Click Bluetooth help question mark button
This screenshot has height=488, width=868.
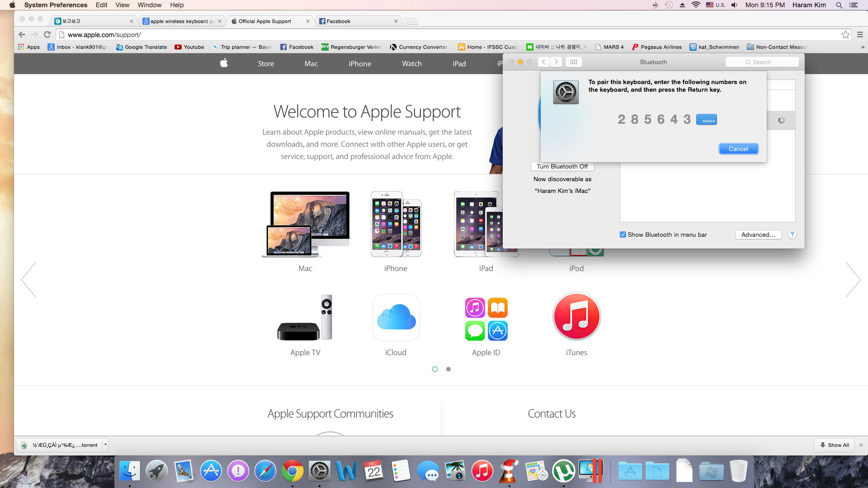pyautogui.click(x=792, y=235)
